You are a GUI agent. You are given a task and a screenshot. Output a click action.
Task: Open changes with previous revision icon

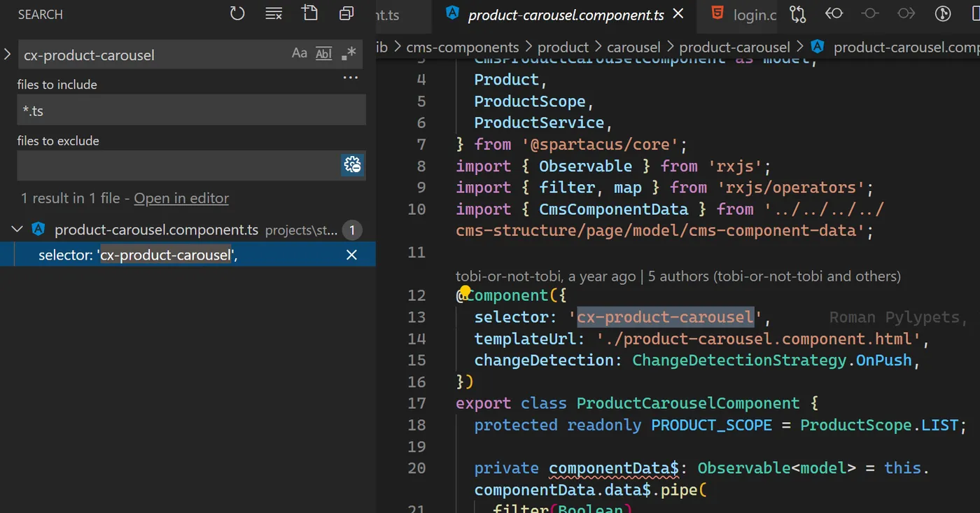834,13
